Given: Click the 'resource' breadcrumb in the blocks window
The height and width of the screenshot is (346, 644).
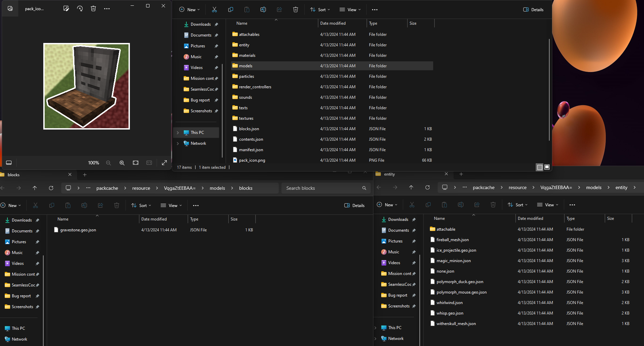Looking at the screenshot, I should (x=141, y=188).
